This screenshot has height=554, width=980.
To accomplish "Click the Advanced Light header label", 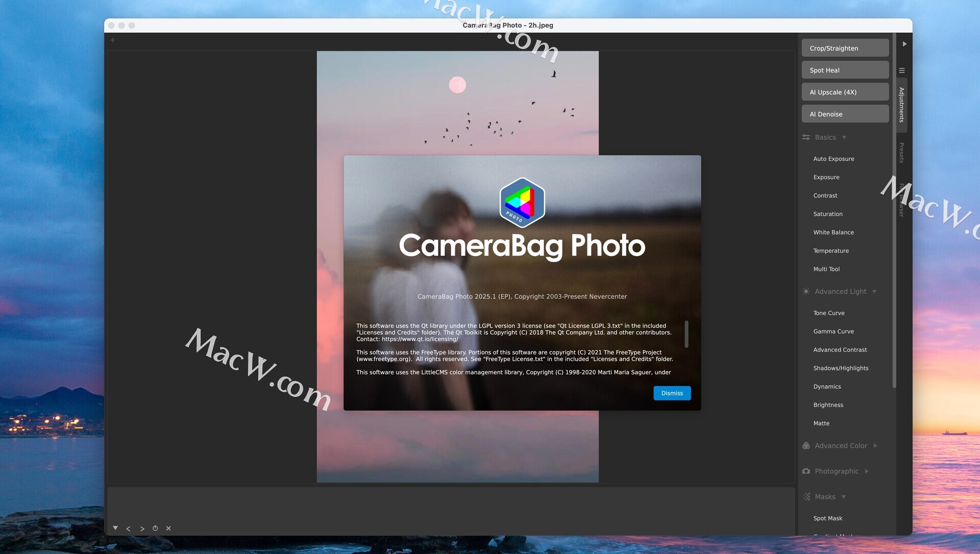I will coord(840,291).
